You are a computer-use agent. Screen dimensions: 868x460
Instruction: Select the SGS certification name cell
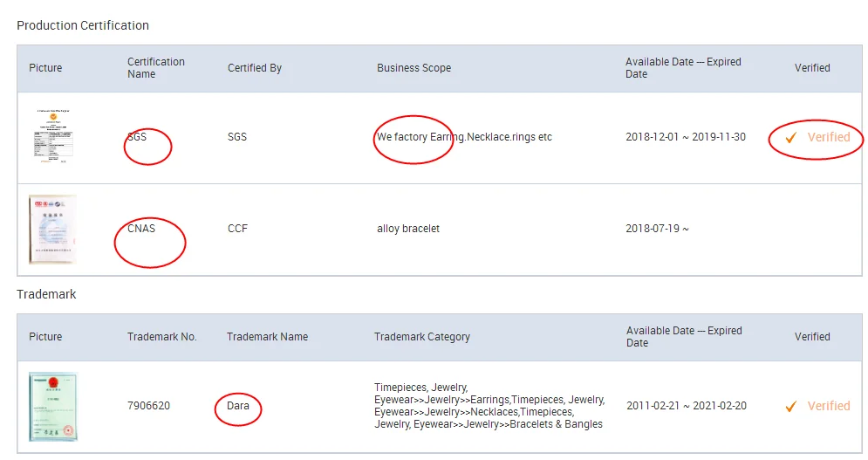pos(137,137)
